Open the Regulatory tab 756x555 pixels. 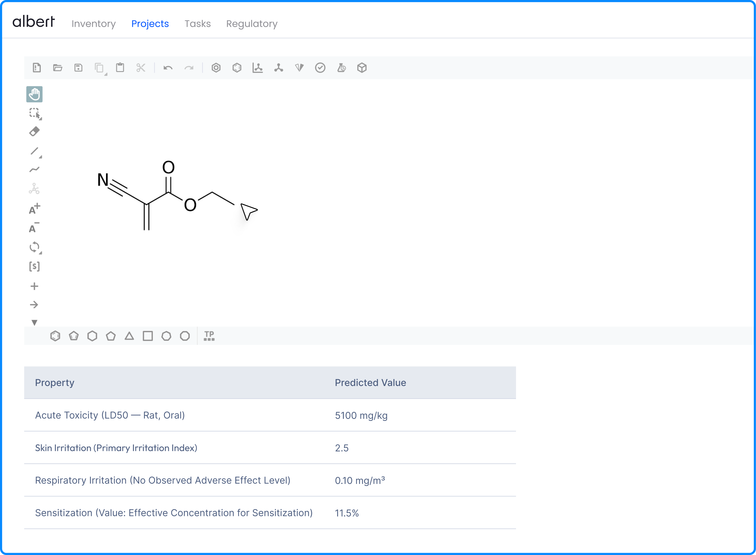pos(252,24)
